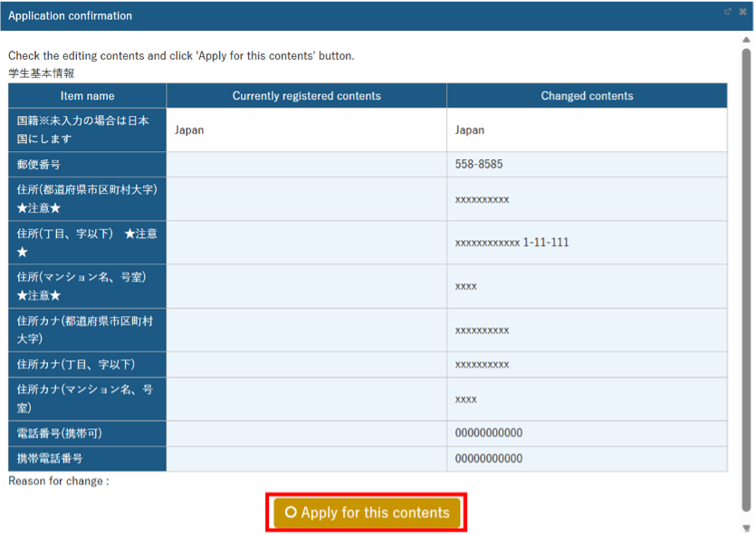
Task: Click the 電話番号(携帯可) row label
Action: pyautogui.click(x=62, y=433)
